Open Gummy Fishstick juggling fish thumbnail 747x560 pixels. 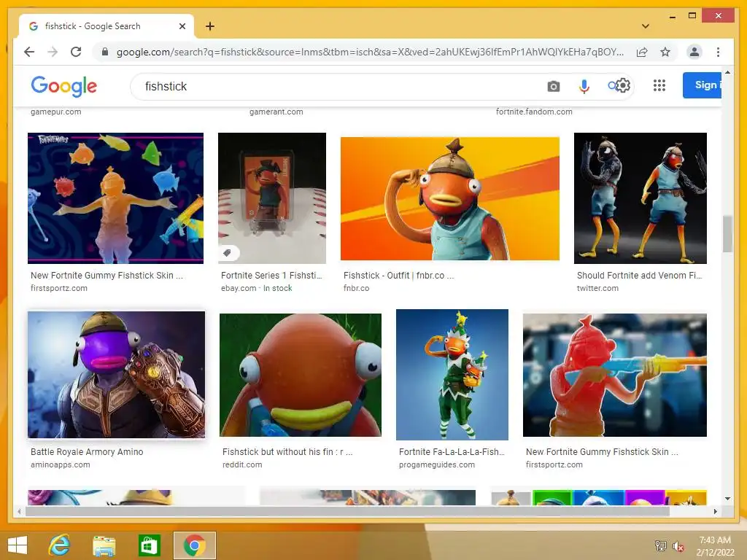tap(115, 198)
